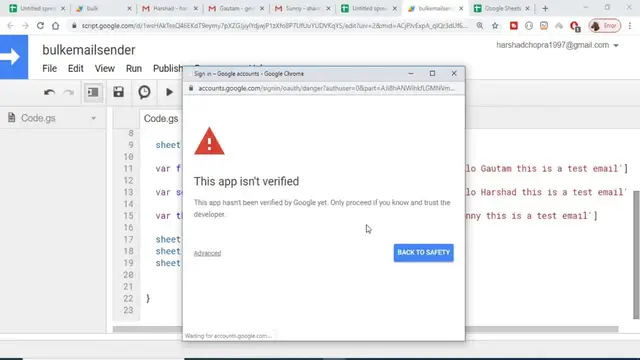The height and width of the screenshot is (360, 640).
Task: Switch to the Sunny Gmail tab
Action: point(302,8)
